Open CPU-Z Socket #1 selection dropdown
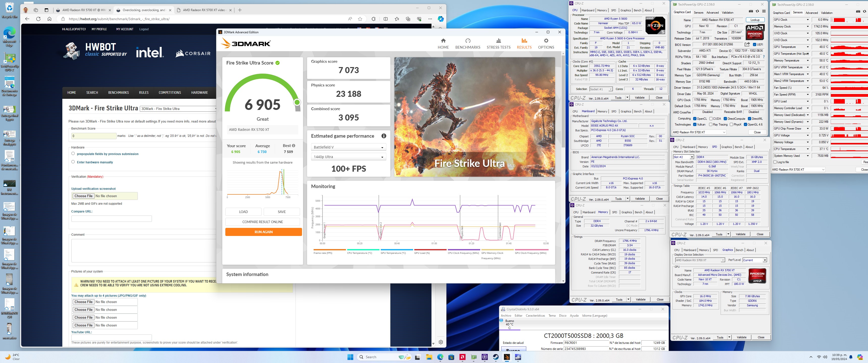Viewport: 868px width, 363px height. point(601,89)
